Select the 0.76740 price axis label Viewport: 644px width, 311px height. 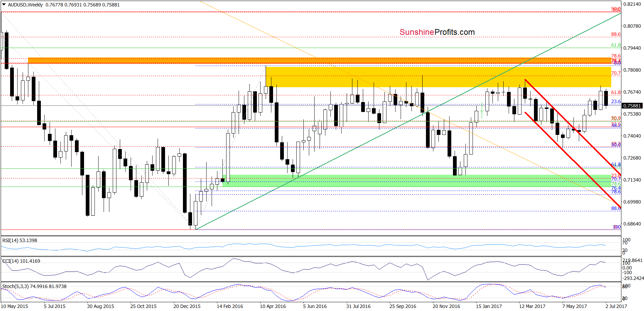coord(632,92)
